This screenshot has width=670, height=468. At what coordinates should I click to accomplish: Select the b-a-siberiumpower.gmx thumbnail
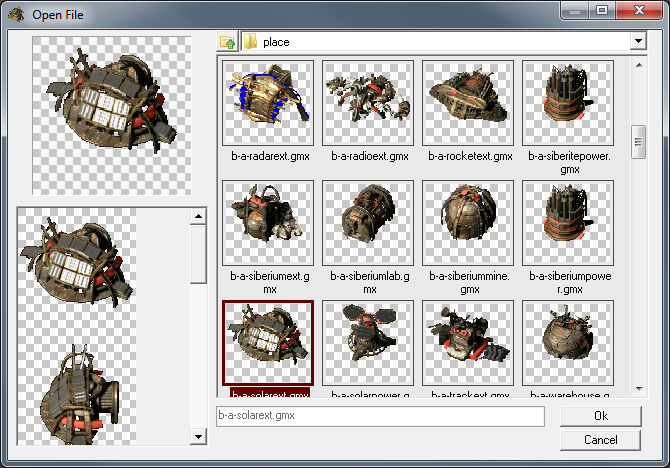568,223
